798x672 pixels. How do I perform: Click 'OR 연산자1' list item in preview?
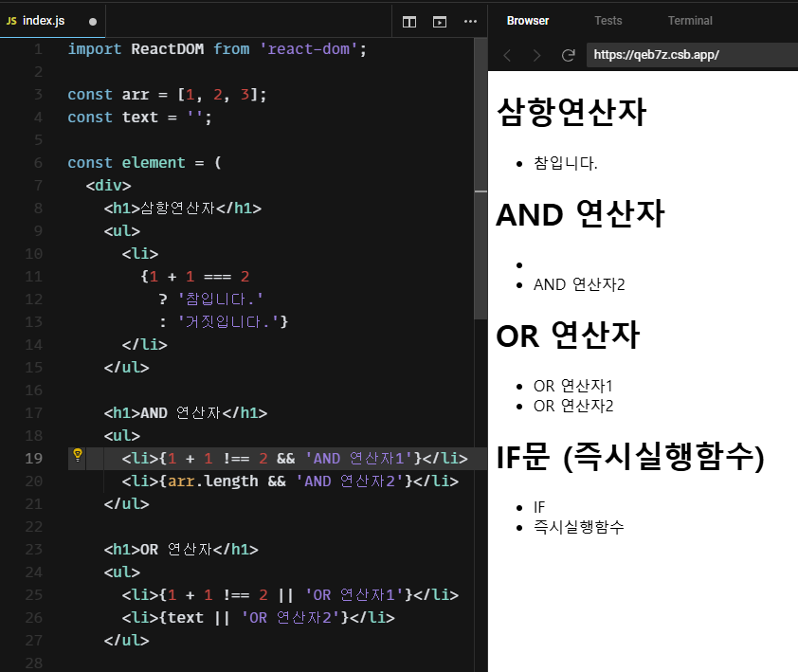(x=573, y=386)
